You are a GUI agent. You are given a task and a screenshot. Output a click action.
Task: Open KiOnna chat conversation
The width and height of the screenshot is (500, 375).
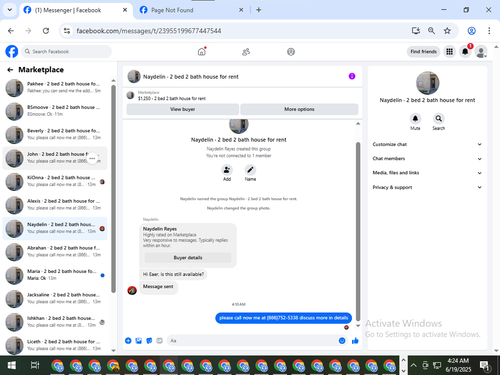(x=55, y=181)
